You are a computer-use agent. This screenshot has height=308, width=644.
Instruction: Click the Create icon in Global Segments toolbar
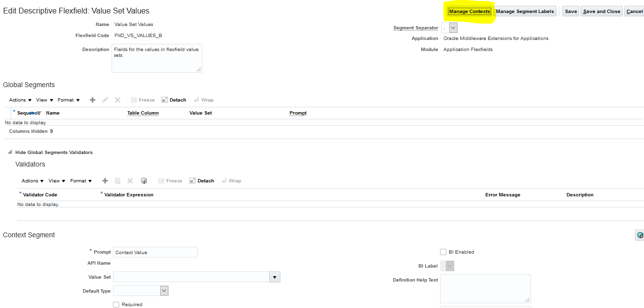pos(92,100)
